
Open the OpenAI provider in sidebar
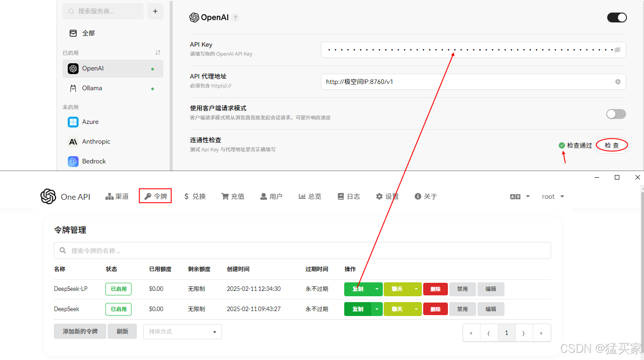coord(113,69)
